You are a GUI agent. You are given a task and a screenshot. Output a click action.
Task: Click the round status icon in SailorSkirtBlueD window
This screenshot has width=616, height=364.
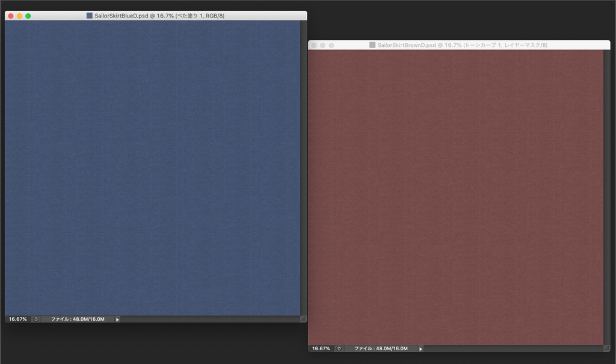[x=35, y=319]
